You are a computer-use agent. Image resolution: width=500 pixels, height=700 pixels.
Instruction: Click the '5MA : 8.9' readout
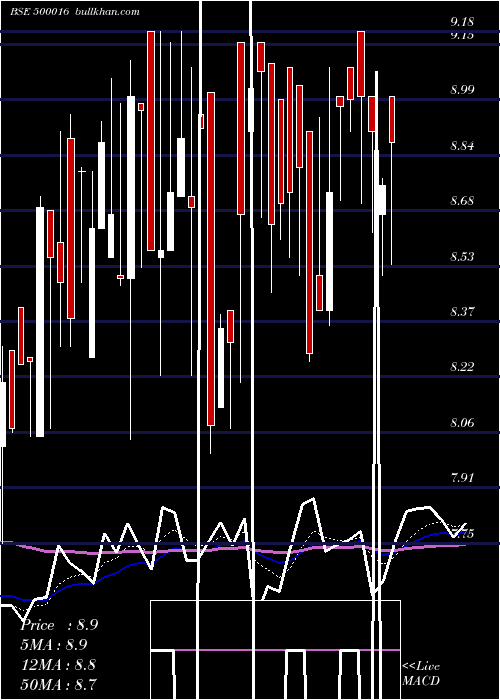coord(54,645)
